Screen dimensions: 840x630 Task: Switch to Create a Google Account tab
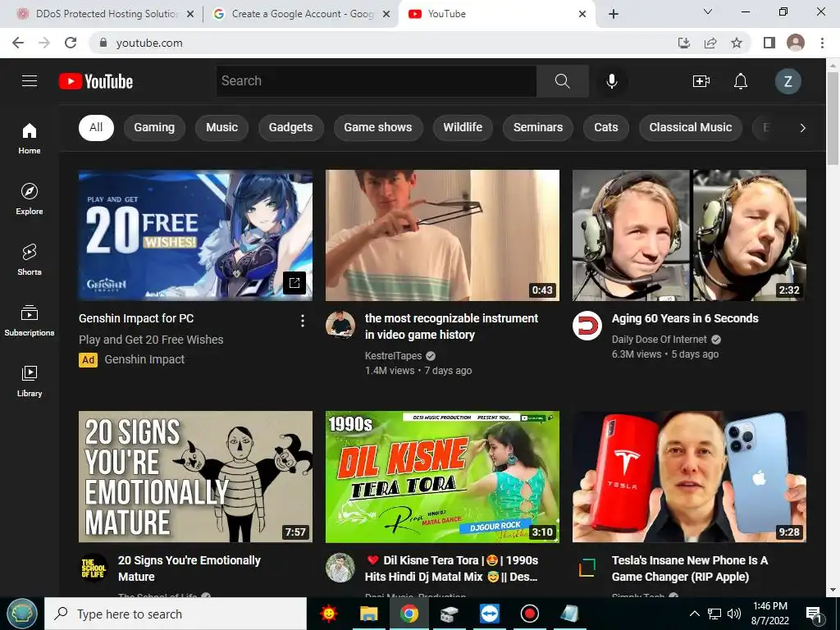300,14
